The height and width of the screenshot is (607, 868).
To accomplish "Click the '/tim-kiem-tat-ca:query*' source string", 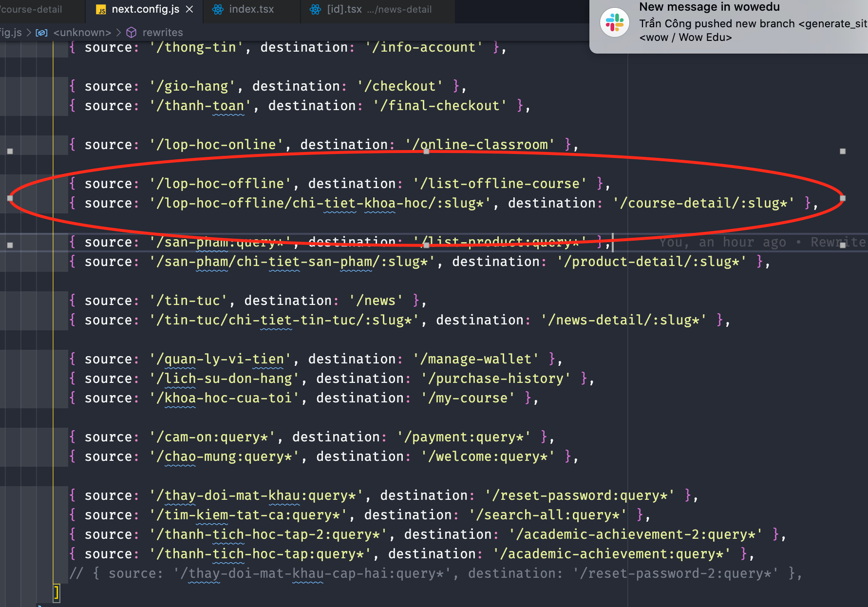I will pos(248,515).
